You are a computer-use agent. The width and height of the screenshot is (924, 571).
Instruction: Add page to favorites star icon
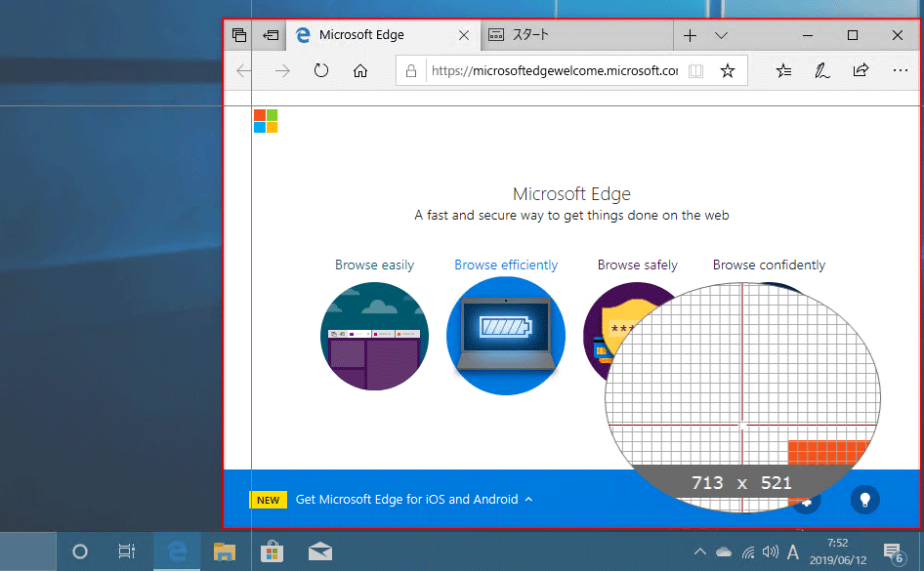[727, 71]
